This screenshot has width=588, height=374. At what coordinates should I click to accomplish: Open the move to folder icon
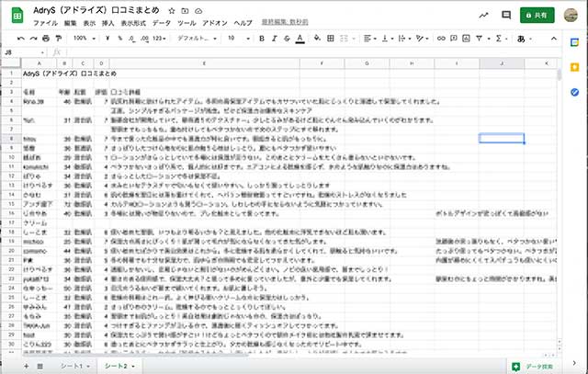(185, 11)
